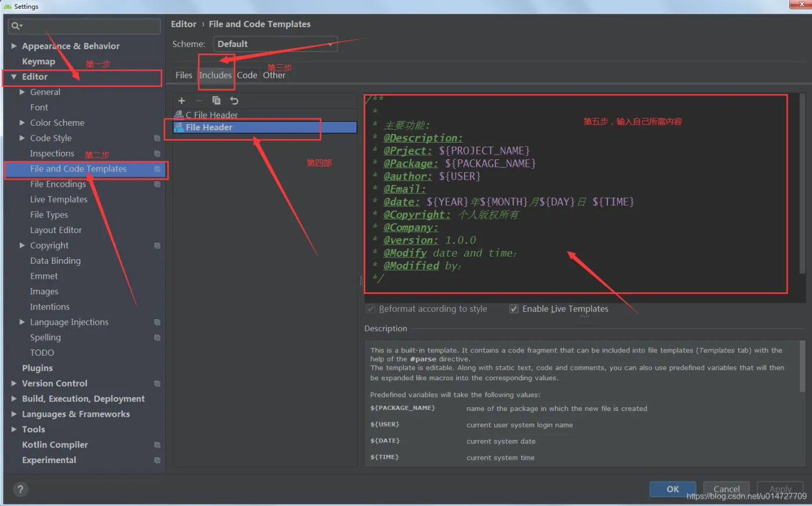Open the Plugins settings page
812x506 pixels.
tap(37, 368)
